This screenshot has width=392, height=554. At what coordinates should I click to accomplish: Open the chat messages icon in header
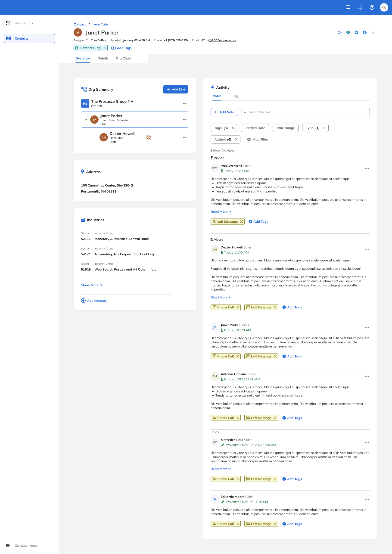(348, 7)
